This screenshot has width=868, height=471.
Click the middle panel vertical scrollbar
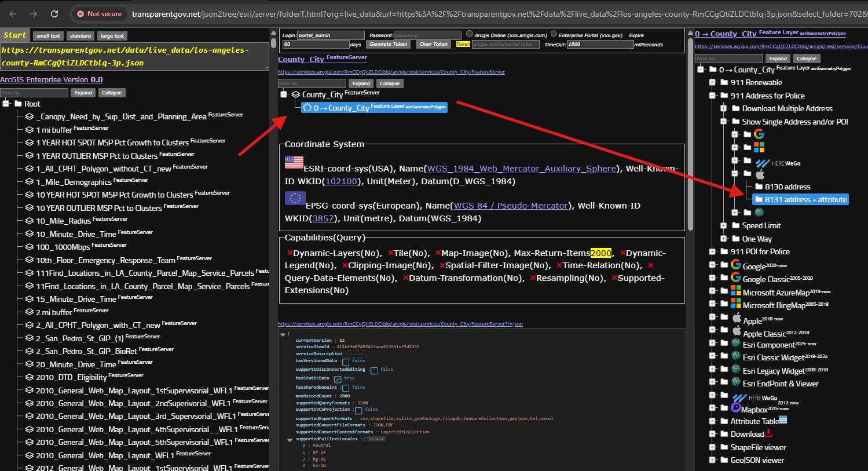690,133
